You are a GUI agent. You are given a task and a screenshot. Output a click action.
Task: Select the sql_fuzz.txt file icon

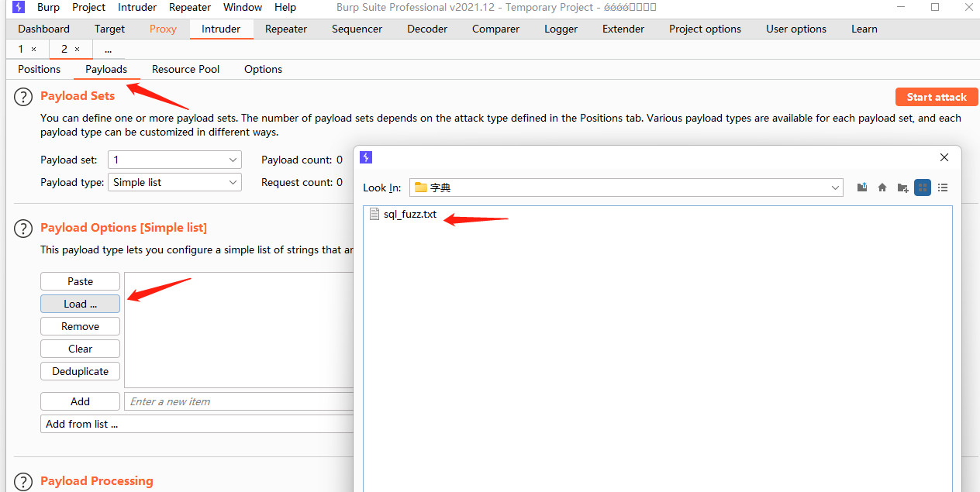click(x=374, y=214)
